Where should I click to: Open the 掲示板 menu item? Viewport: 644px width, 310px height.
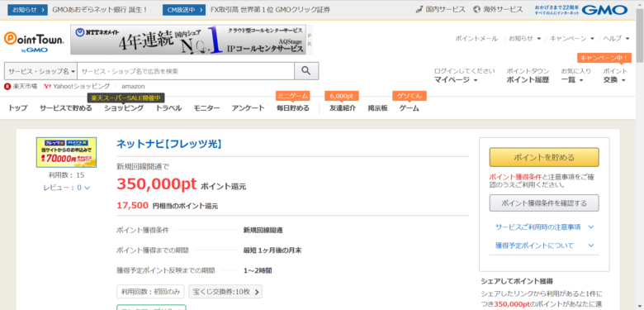tap(377, 108)
